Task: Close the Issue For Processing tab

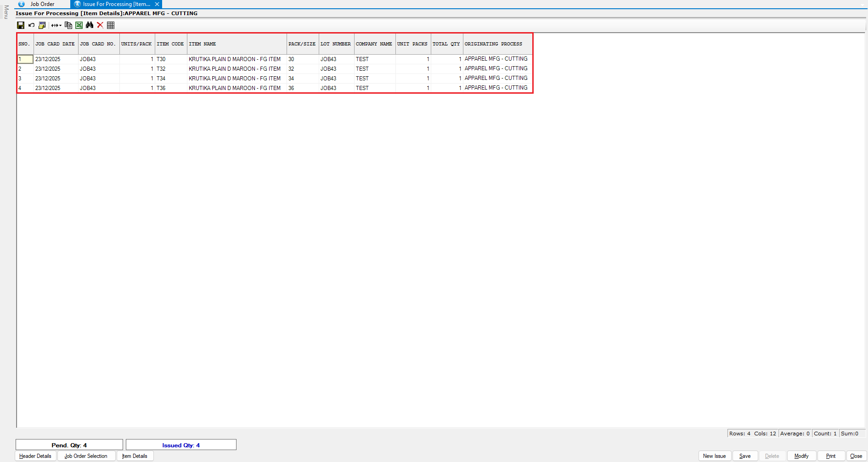Action: (157, 4)
